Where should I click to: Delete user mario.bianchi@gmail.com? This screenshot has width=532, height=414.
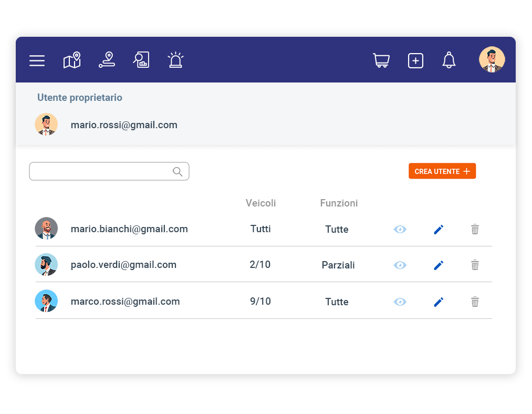475,229
